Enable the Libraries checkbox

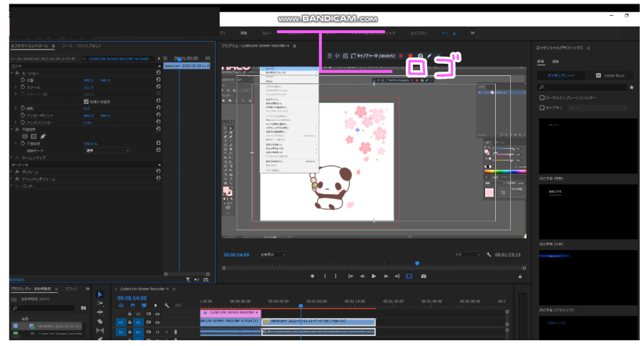click(542, 106)
